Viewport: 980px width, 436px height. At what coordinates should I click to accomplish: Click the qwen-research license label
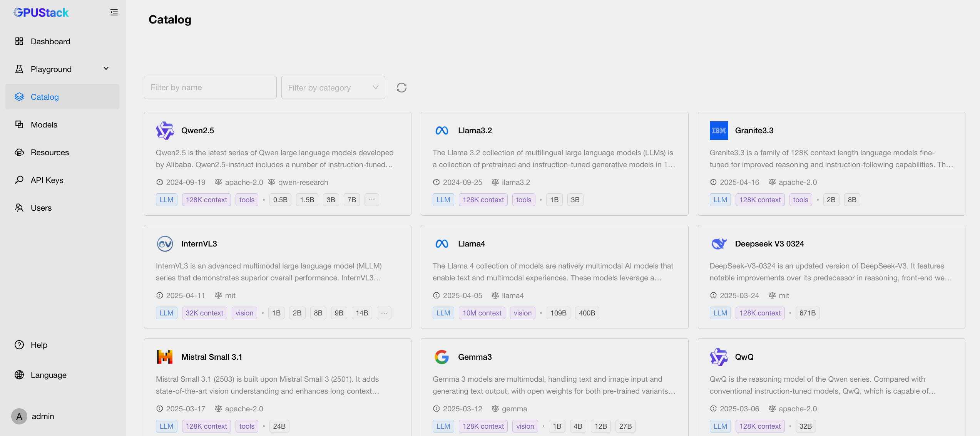click(x=303, y=182)
